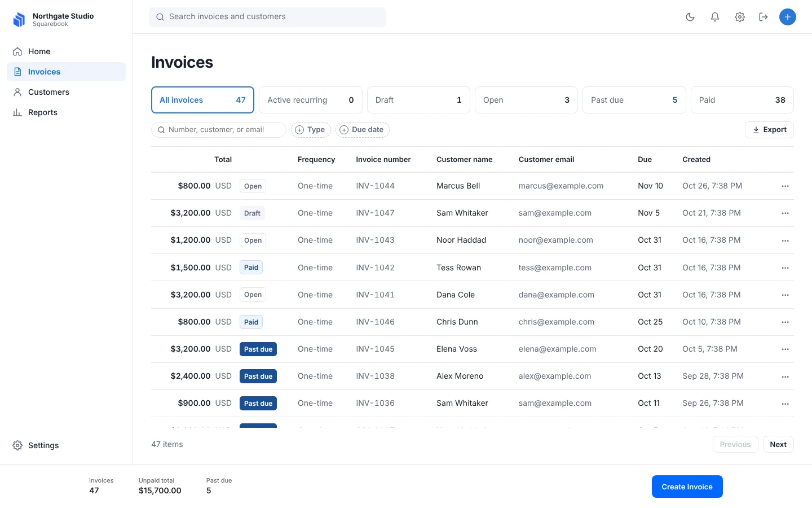Click the Create Invoice button

pos(687,487)
